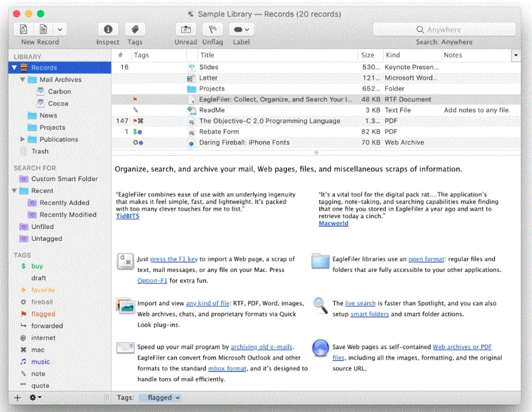Select the fireball tag
The image size is (532, 412).
click(x=42, y=302)
